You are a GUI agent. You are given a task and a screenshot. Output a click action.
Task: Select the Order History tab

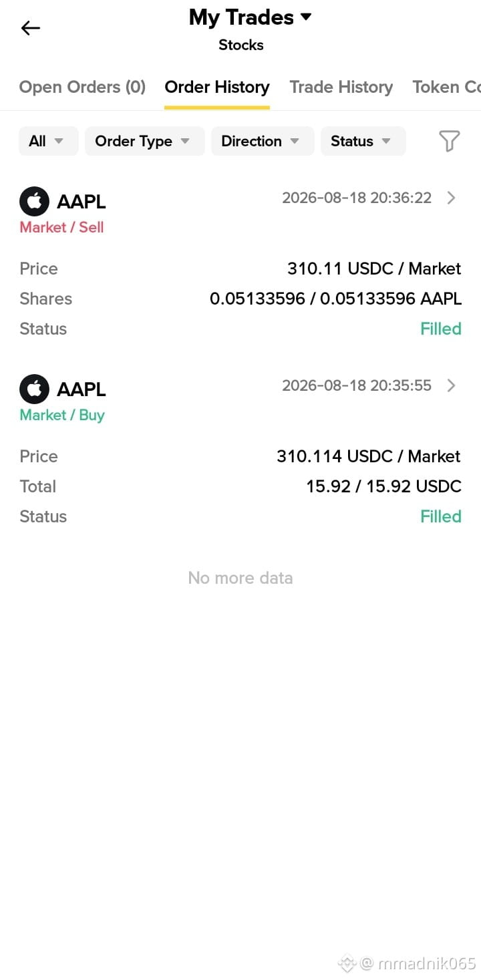click(217, 87)
